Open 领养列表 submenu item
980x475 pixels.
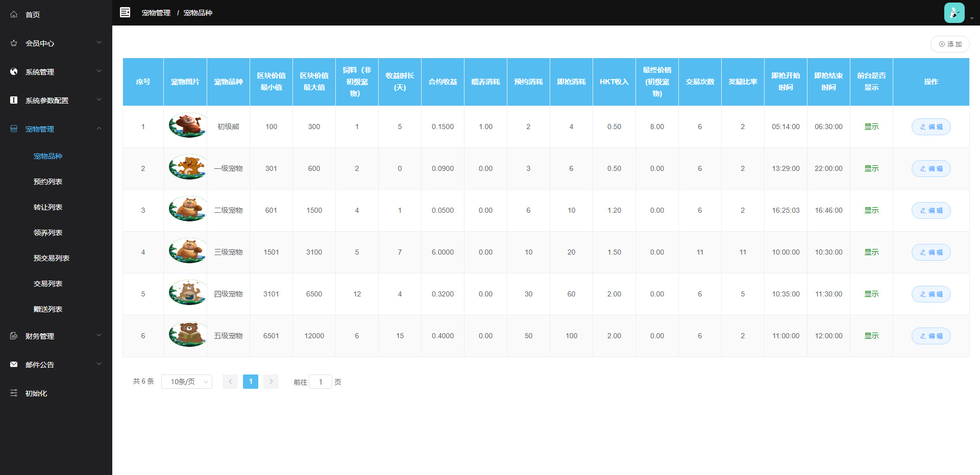coord(48,233)
